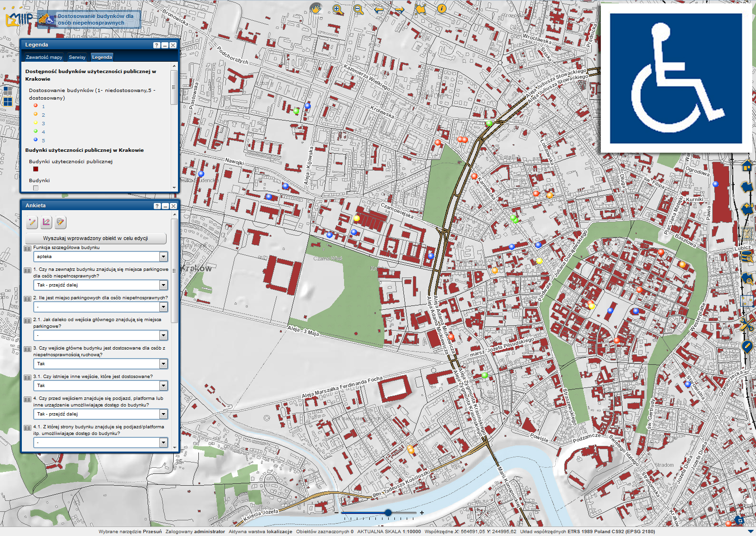
Task: Activate the zoom in magnifier tool
Action: click(338, 9)
